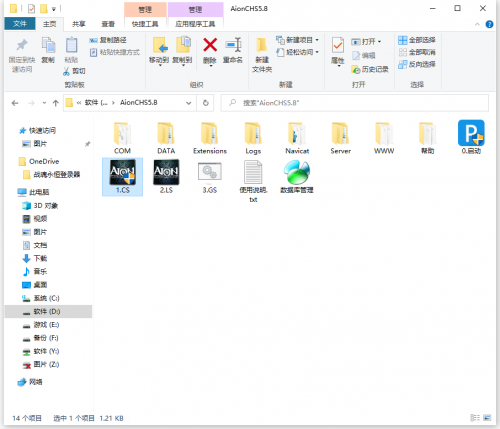Screen dimensions: 500x429
Task: Switch to the Share (共享) ribbon tab
Action: [79, 24]
